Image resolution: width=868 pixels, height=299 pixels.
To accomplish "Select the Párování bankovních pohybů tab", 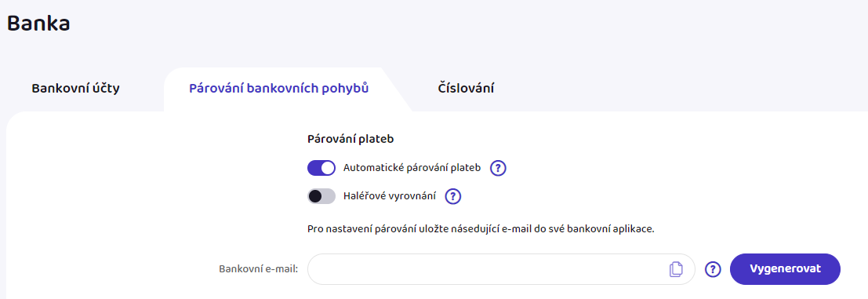I will click(x=279, y=89).
